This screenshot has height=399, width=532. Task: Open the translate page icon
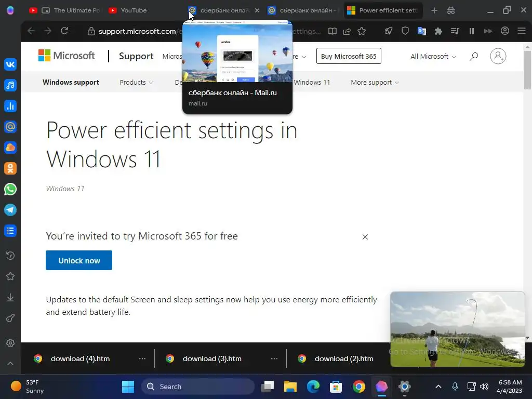[x=422, y=31]
